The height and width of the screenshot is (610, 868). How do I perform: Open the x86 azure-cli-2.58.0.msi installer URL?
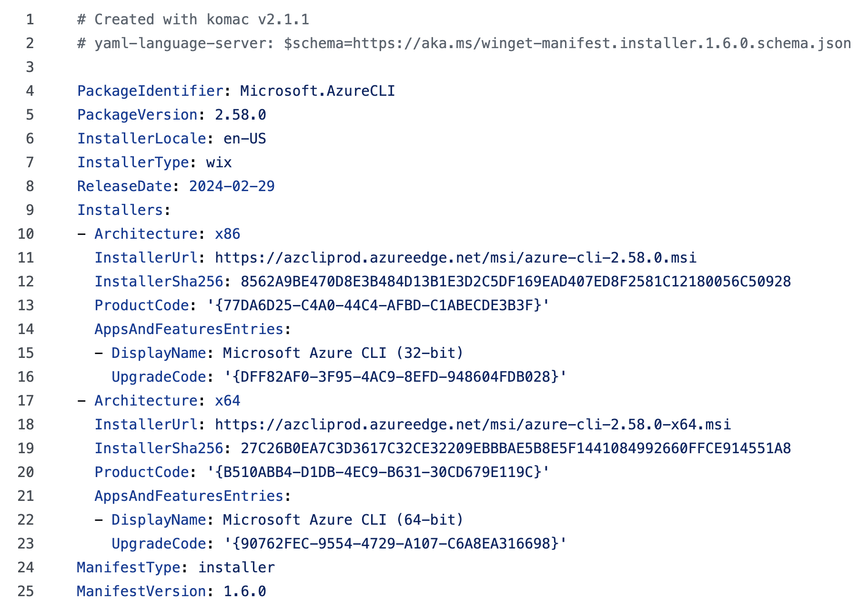[455, 258]
